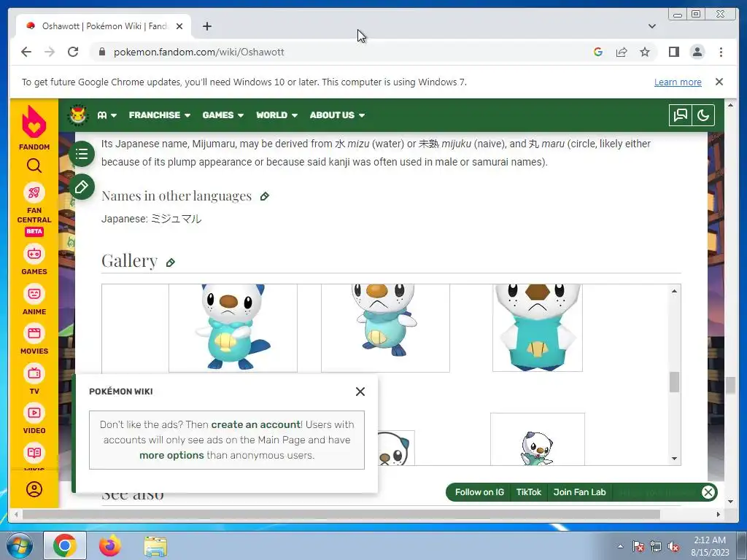Open Chrome three-dot menu
747x560 pixels.
coord(721,52)
